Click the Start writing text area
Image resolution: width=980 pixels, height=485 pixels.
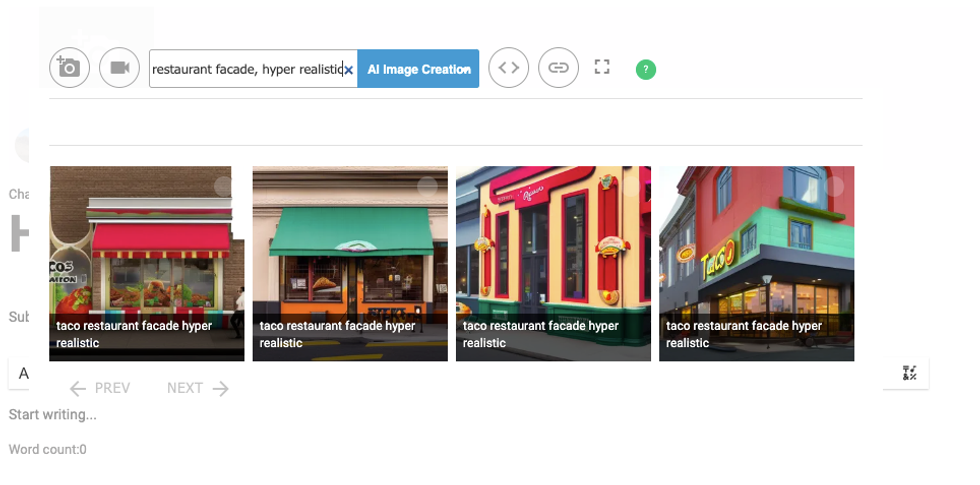click(53, 414)
